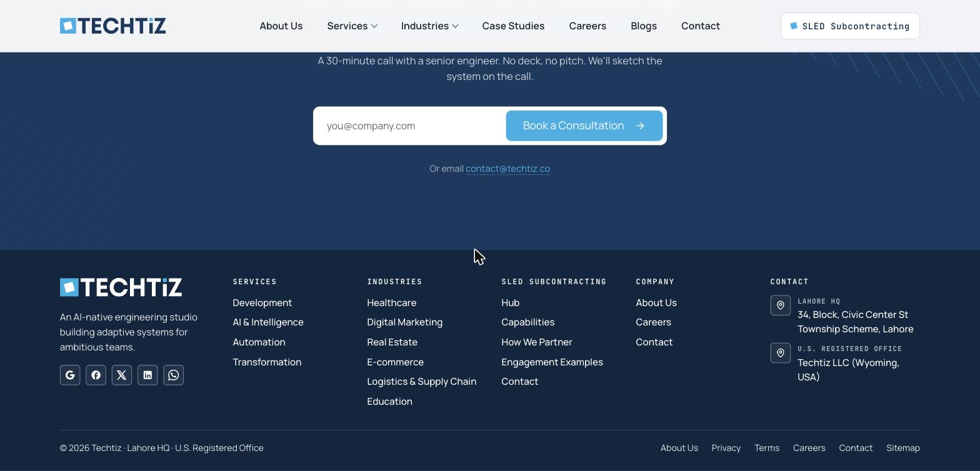Click the Techtiz logo in footer
This screenshot has height=471, width=980.
(x=121, y=287)
